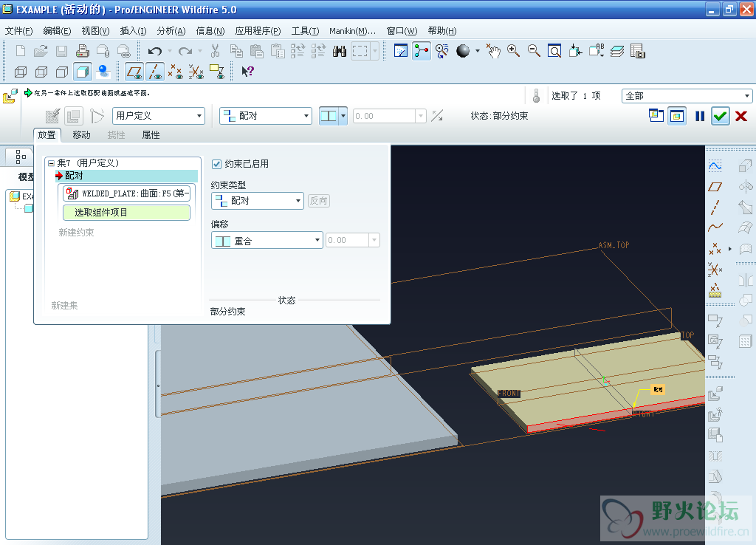Click the green checkmark to accept placement
Viewport: 756px width, 545px height.
point(720,116)
